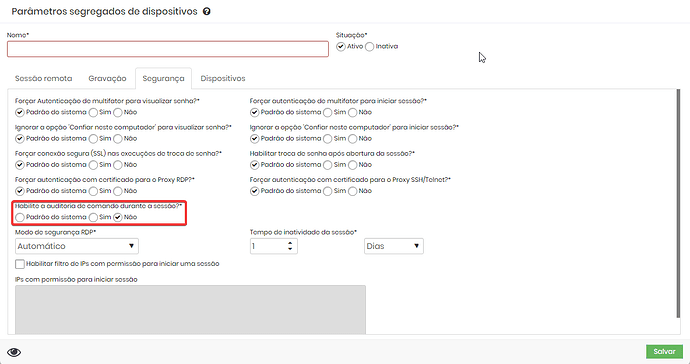Decrease inactivity time with down arrow
This screenshot has width=690, height=364.
tap(290, 249)
